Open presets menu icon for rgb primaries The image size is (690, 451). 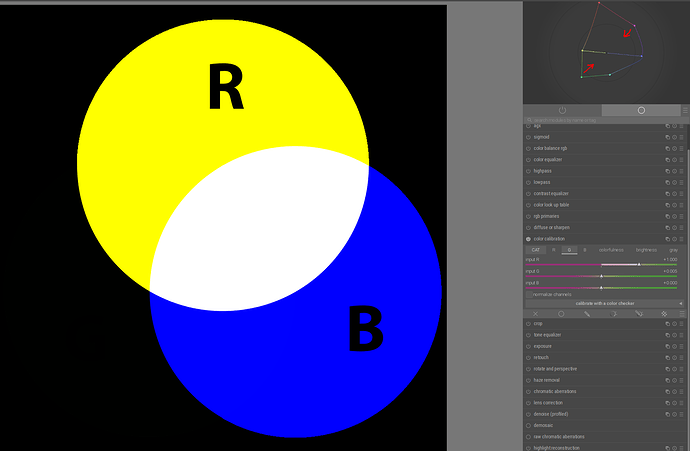tap(683, 216)
